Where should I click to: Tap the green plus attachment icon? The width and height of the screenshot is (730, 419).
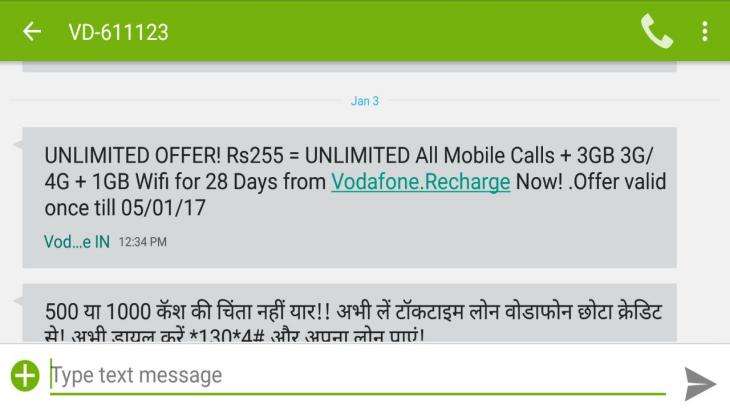[x=25, y=375]
